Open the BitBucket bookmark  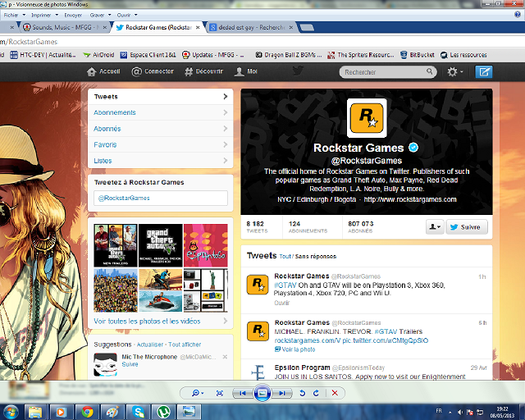pyautogui.click(x=418, y=55)
